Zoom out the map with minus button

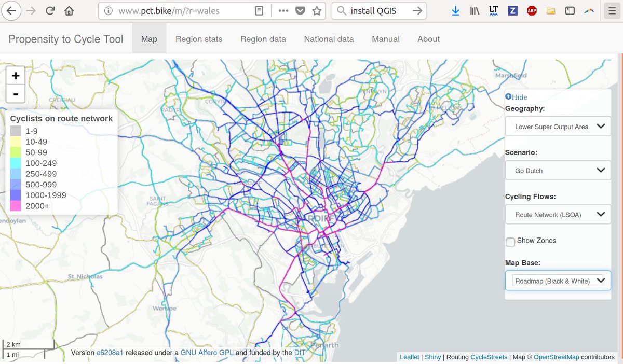point(16,94)
